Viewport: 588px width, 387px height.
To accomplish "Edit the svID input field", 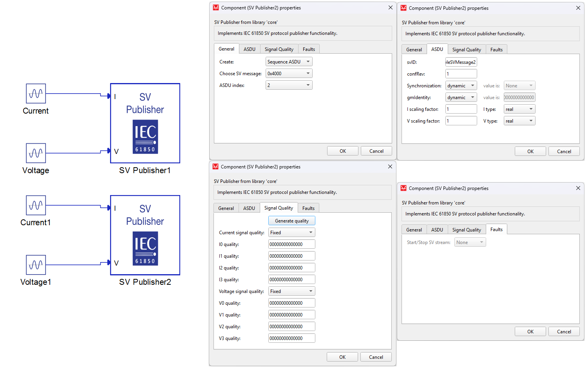I will 461,62.
